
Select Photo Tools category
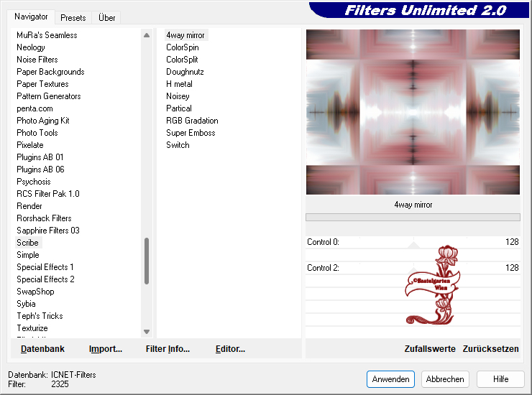(37, 133)
